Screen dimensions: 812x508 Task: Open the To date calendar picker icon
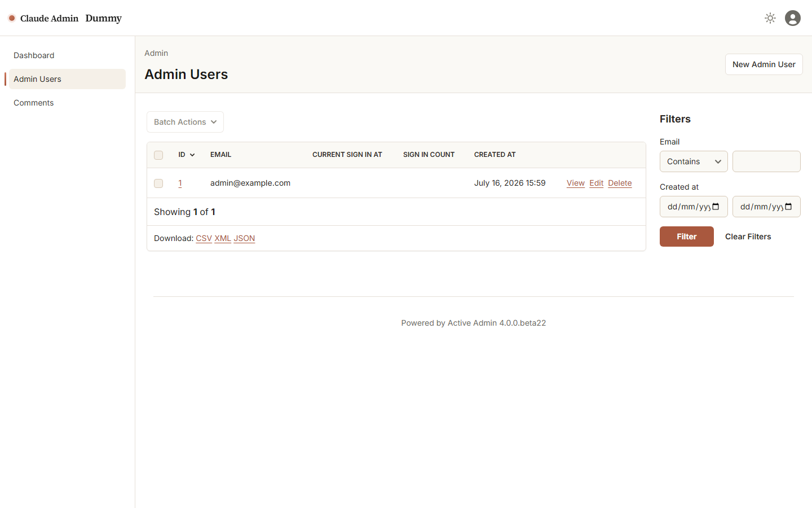point(789,207)
